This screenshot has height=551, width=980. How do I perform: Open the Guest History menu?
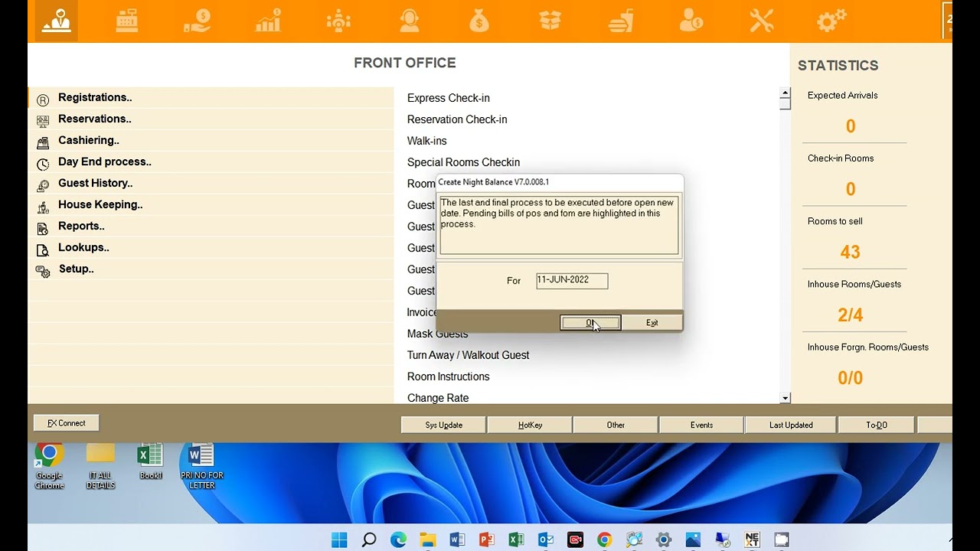(x=96, y=183)
